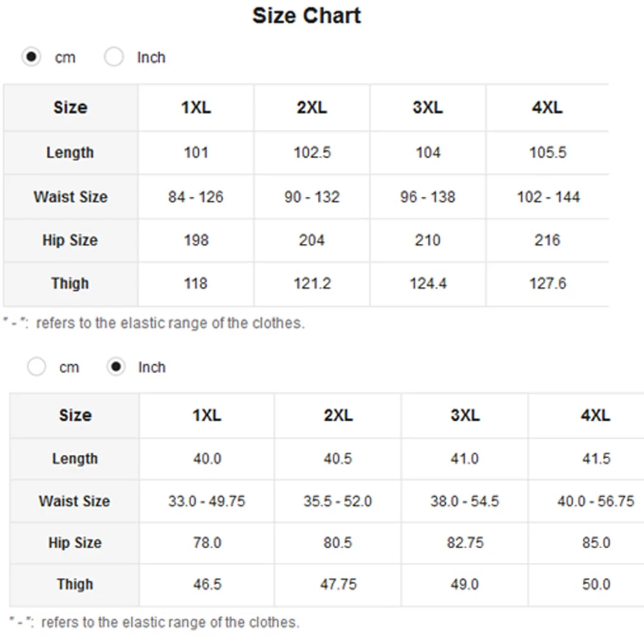644x644 pixels.
Task: Click the 105.5 length cell
Action: (547, 152)
